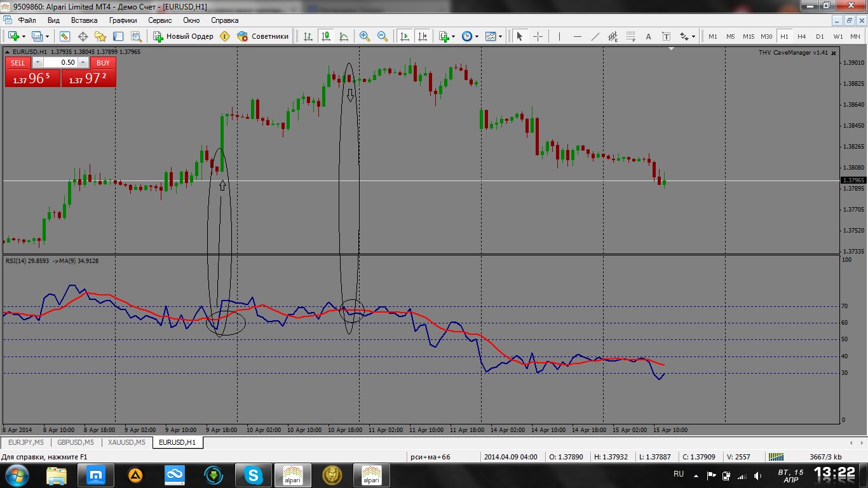Switch to the XAUUSD,M5 chart tab
Viewport: 868px width, 488px height.
126,442
